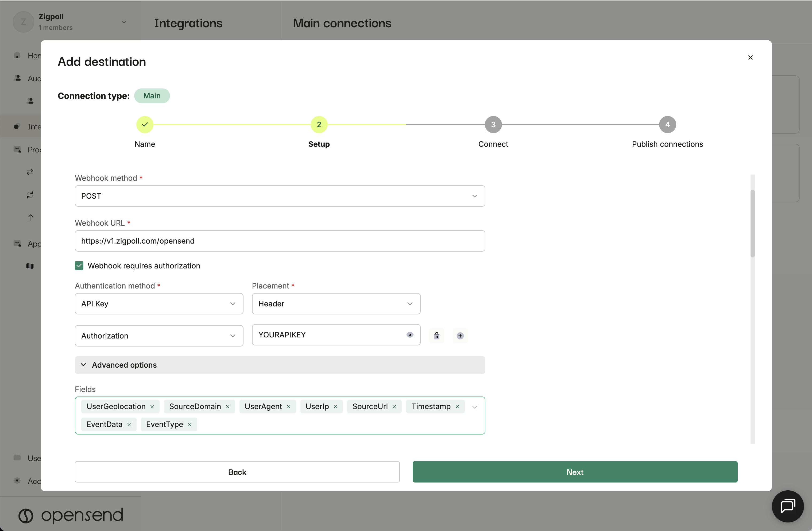Open the Placement Header dropdown
Image resolution: width=812 pixels, height=531 pixels.
tap(336, 304)
